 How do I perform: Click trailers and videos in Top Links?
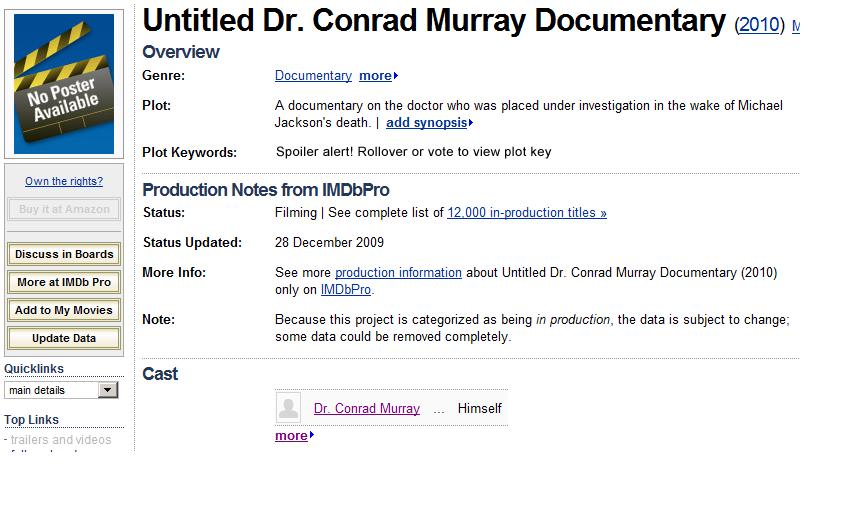click(x=61, y=440)
